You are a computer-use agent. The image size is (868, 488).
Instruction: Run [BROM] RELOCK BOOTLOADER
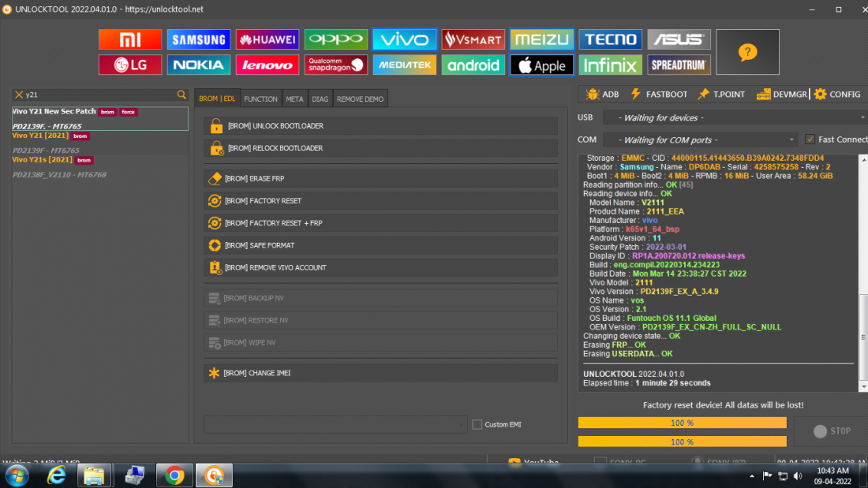coord(381,147)
